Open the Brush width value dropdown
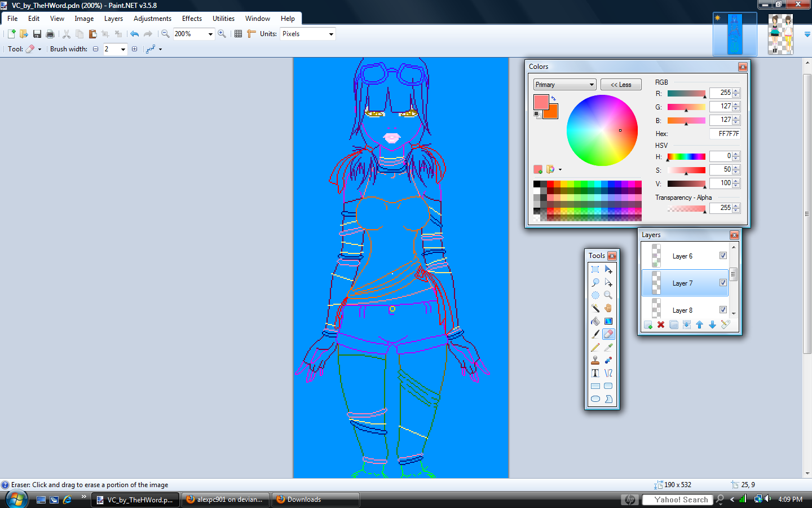 123,49
